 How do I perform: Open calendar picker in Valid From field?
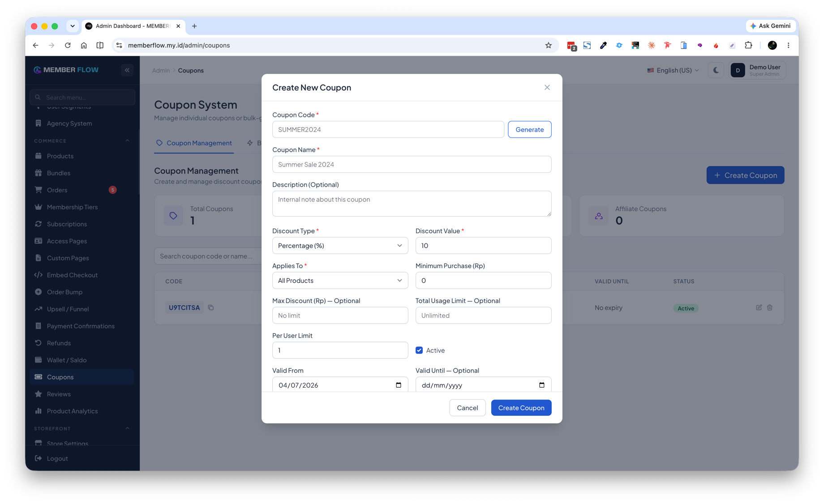click(399, 385)
